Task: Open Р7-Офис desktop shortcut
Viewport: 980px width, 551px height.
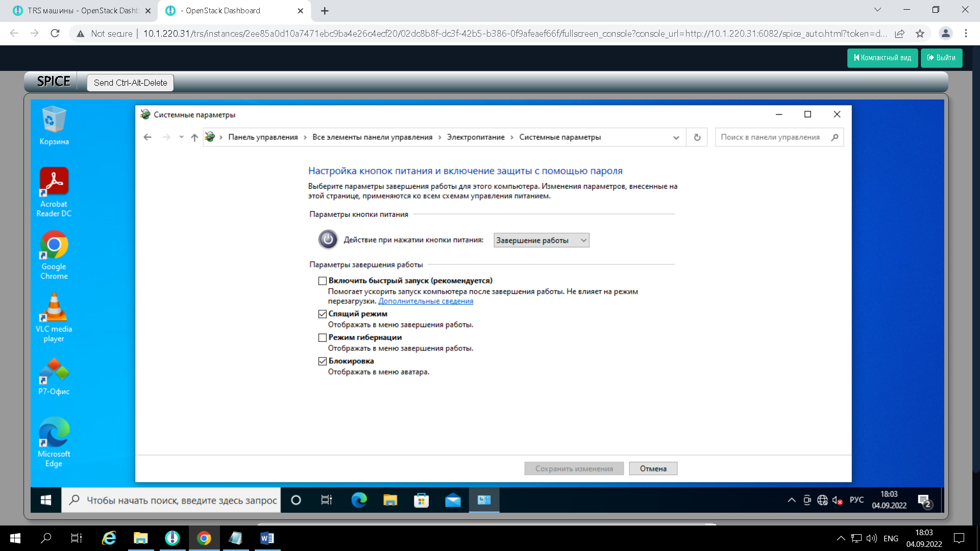Action: [54, 377]
